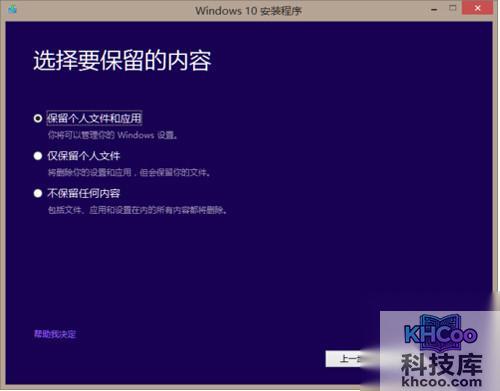Click the description under 不保留任何内容
Viewport: 500px width, 391px height.
point(137,210)
